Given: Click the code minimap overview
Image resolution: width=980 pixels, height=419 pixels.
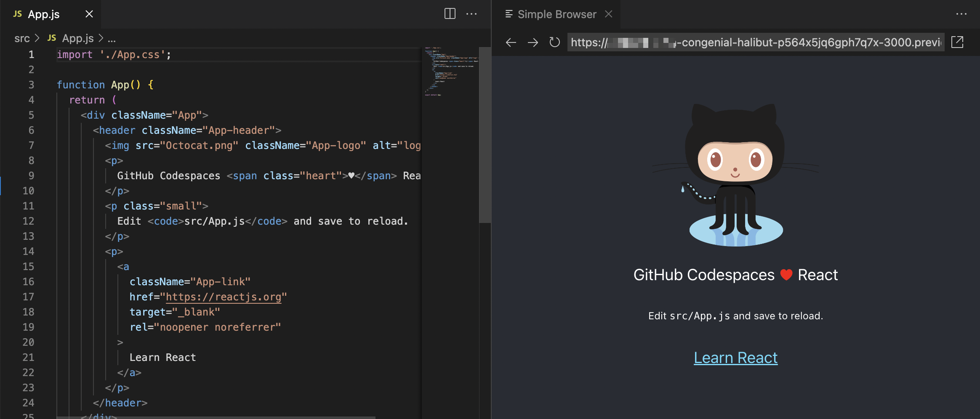Looking at the screenshot, I should (x=450, y=72).
